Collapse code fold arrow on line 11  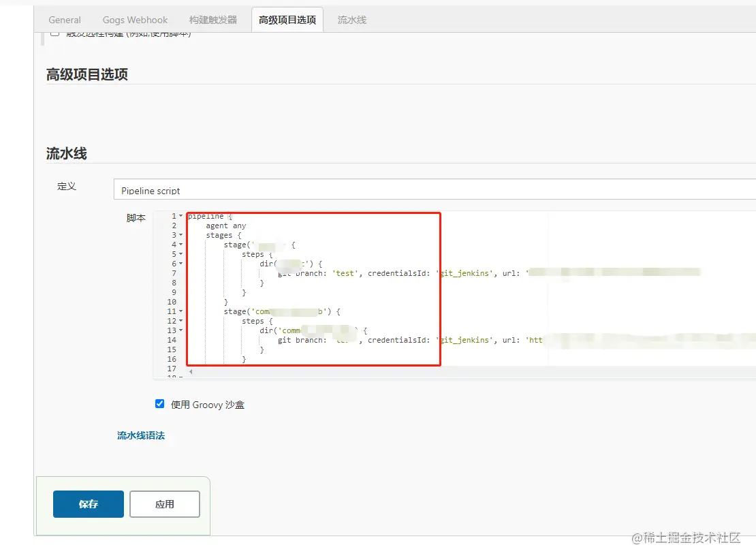(x=180, y=311)
